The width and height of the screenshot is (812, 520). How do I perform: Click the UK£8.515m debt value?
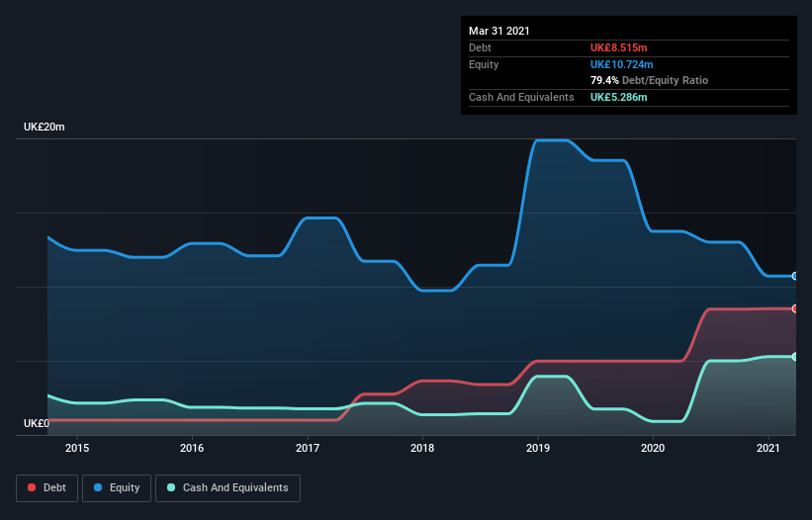(619, 47)
